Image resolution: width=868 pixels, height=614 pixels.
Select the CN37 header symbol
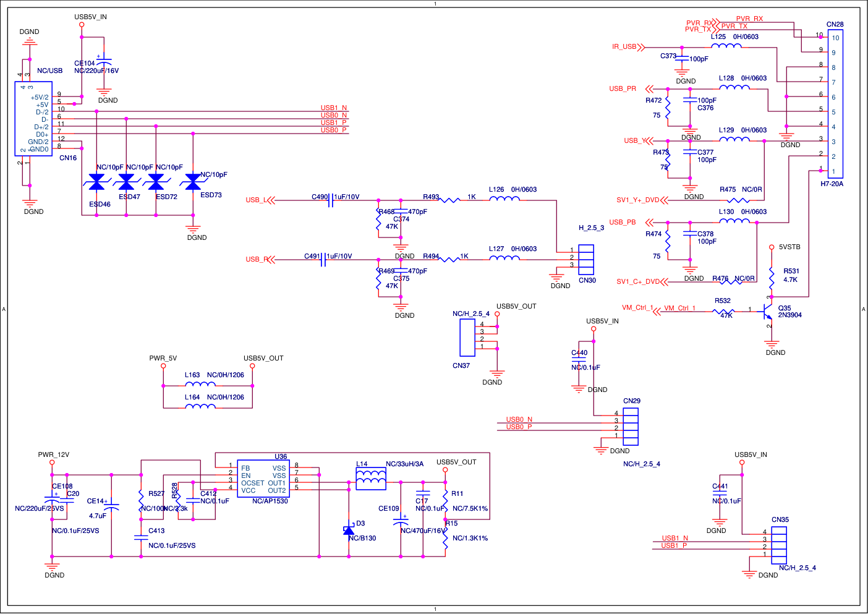pyautogui.click(x=467, y=338)
